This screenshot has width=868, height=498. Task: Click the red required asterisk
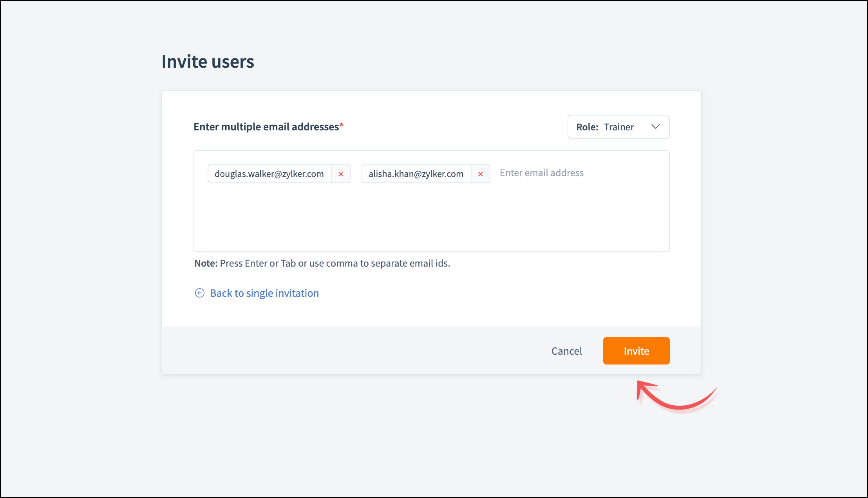click(x=342, y=125)
